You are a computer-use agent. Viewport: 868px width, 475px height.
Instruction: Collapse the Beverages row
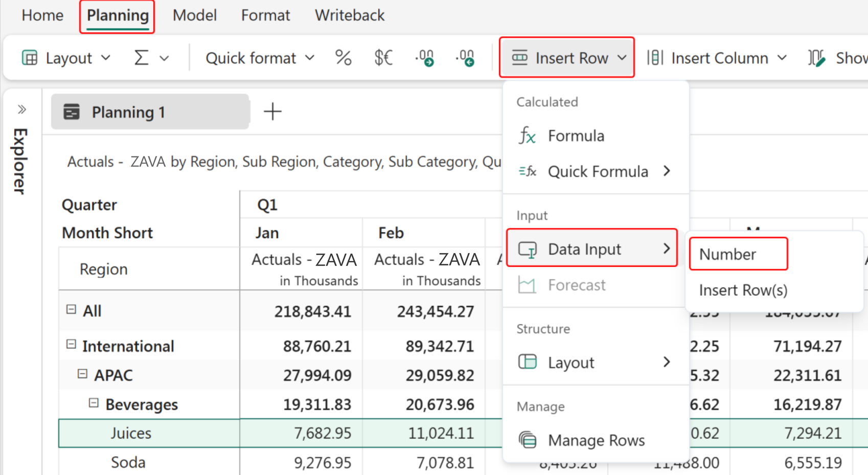point(94,403)
